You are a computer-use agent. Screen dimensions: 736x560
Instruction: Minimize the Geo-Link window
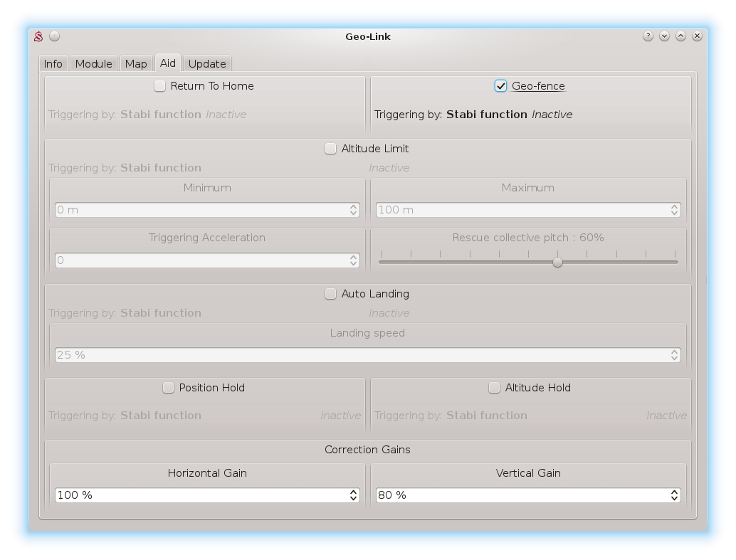point(664,36)
